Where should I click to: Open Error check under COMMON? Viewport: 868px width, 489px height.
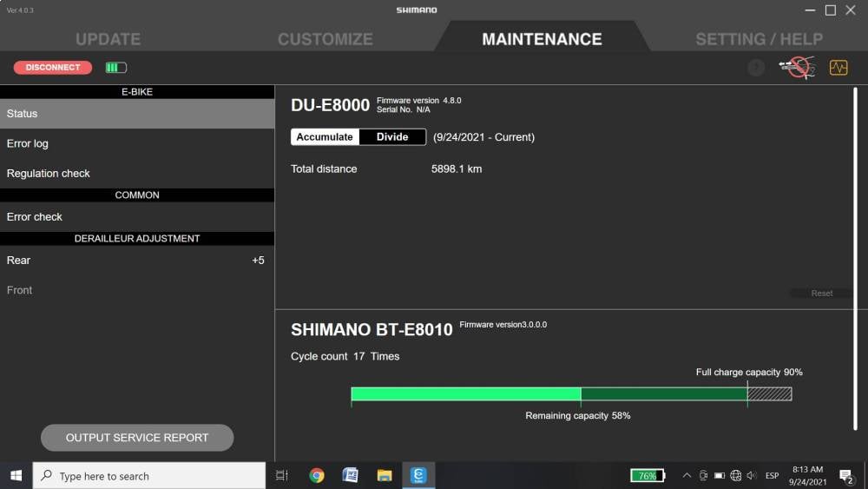[137, 217]
